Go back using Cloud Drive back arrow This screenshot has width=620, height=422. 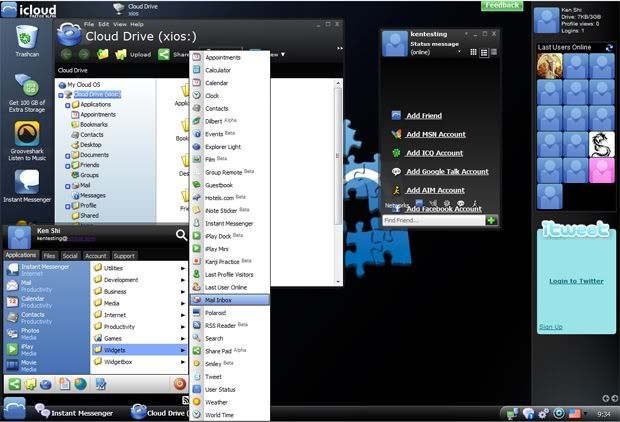point(66,54)
